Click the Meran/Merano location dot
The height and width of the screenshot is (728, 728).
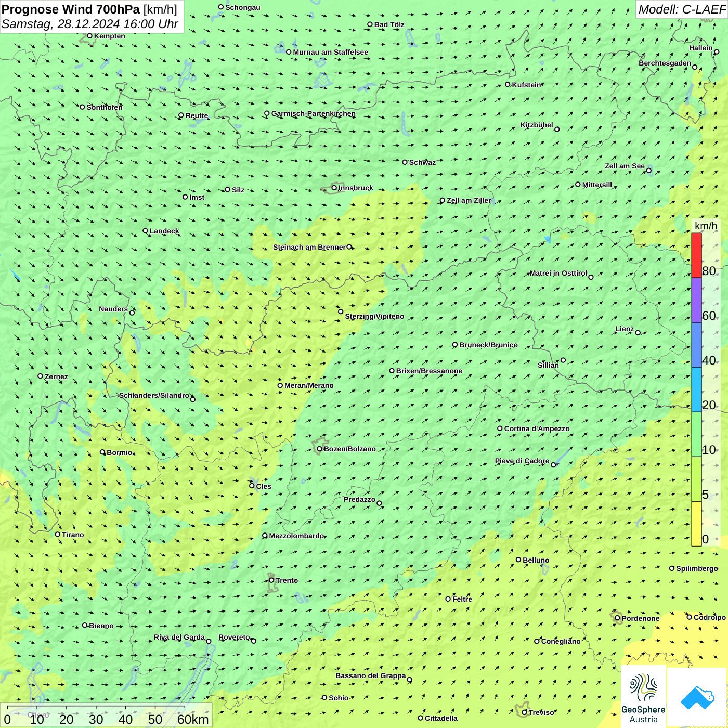[x=280, y=385]
